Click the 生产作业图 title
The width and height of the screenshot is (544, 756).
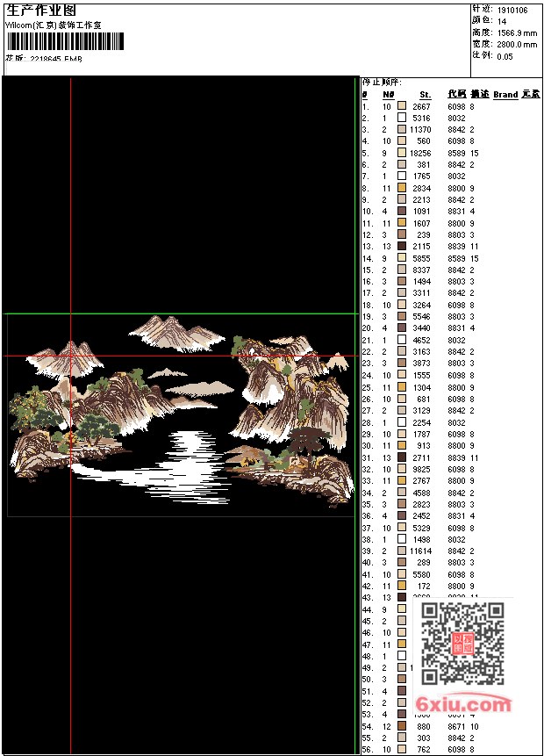[x=41, y=11]
